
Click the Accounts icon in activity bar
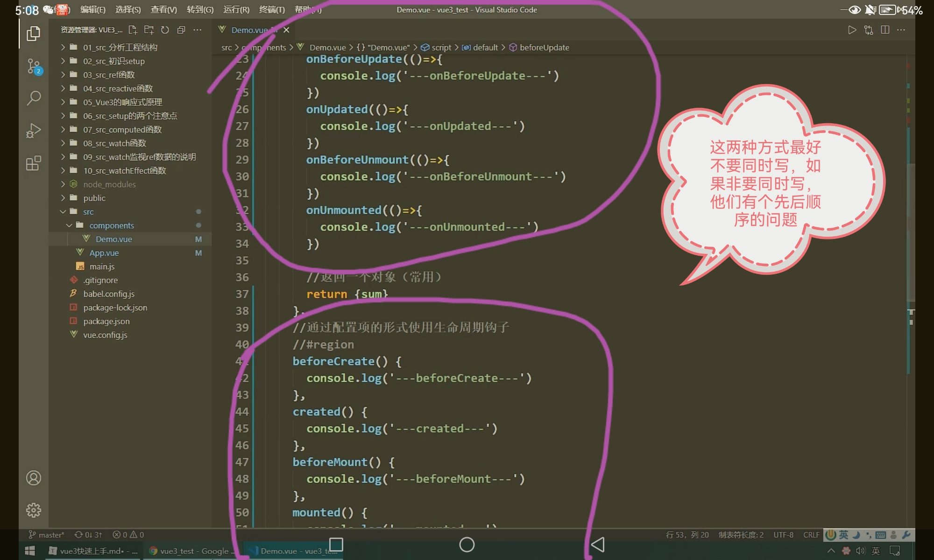pyautogui.click(x=34, y=478)
